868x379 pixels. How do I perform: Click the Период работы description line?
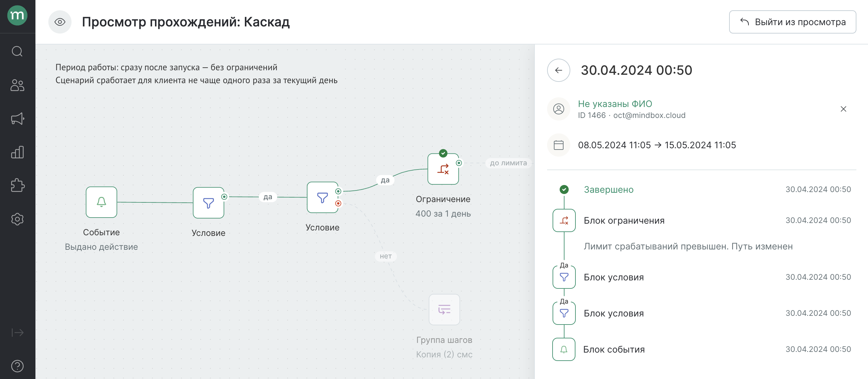[x=167, y=67]
